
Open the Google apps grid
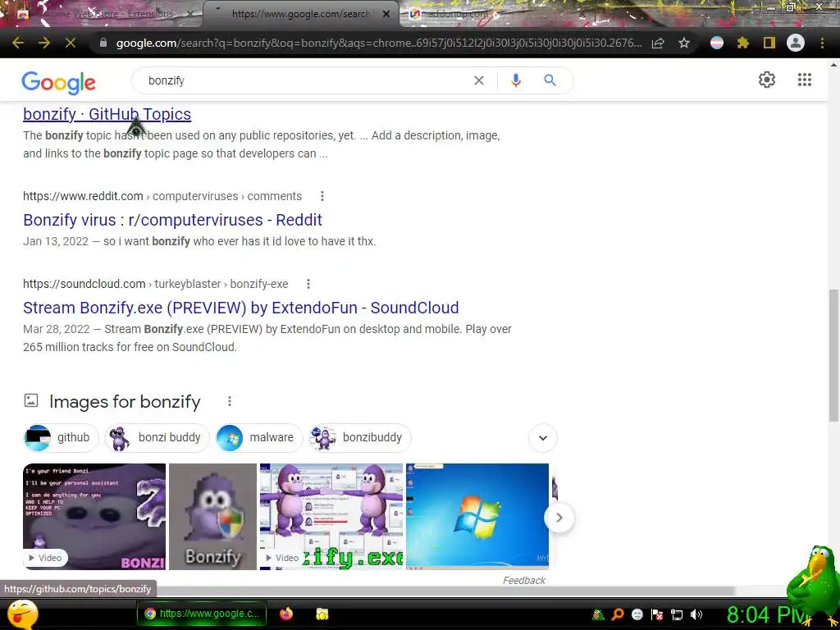[x=804, y=80]
